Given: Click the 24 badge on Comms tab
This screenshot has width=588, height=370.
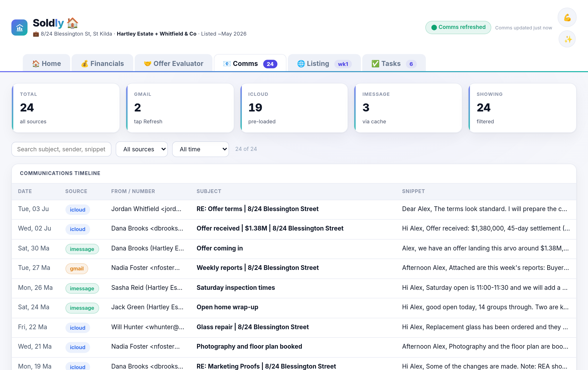Looking at the screenshot, I should pyautogui.click(x=270, y=64).
